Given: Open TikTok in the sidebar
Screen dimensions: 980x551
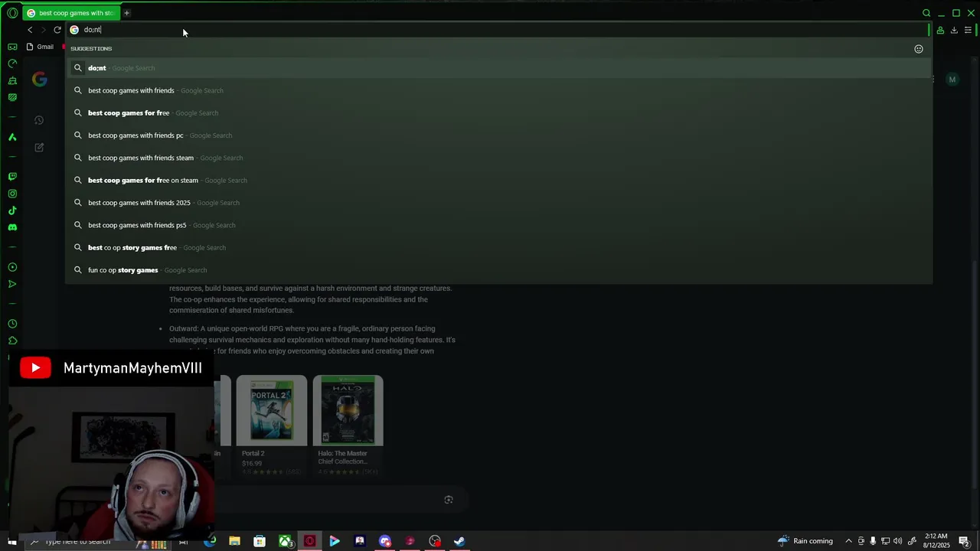Looking at the screenshot, I should point(12,210).
